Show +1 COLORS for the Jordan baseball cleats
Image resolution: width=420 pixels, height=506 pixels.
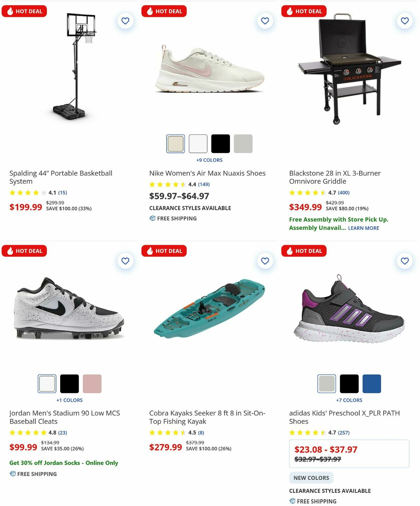tap(70, 400)
